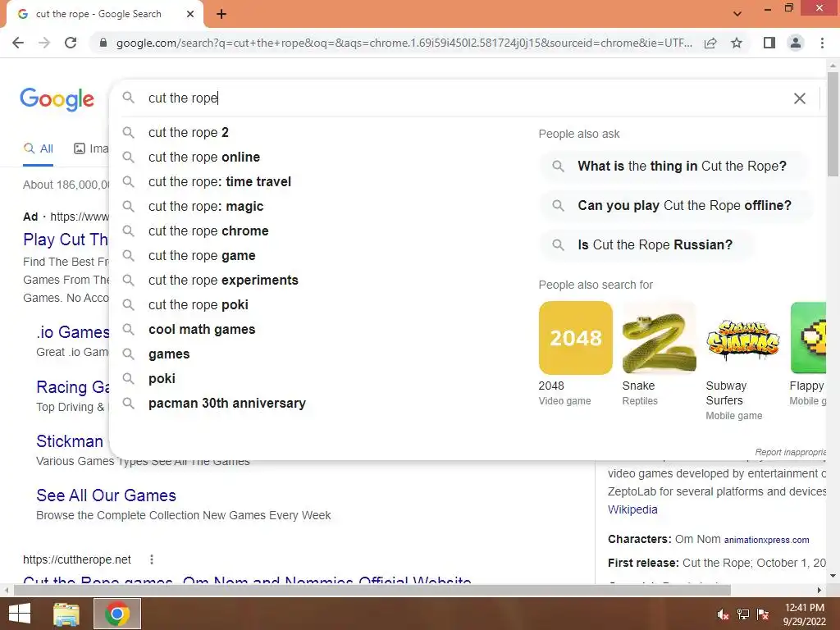Switch to the All results tab

point(38,148)
